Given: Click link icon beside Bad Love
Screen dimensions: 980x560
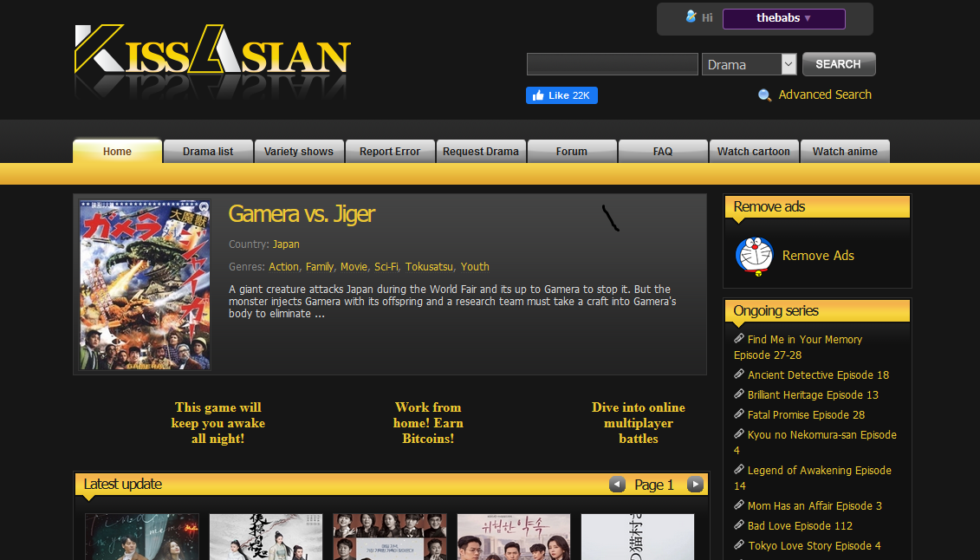Looking at the screenshot, I should 739,525.
